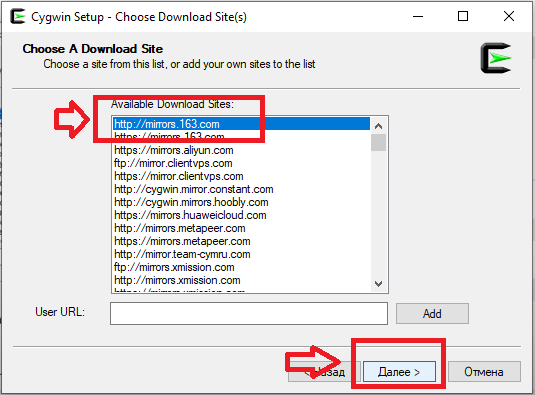535x395 pixels.
Task: Click the scroll up arrow of site list
Action: coord(378,126)
